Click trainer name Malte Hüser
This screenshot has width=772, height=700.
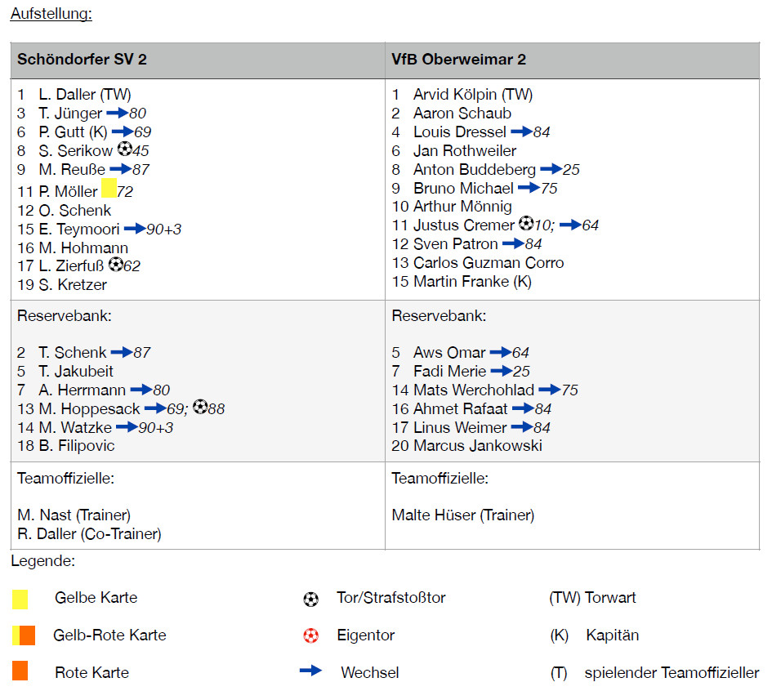(x=462, y=515)
